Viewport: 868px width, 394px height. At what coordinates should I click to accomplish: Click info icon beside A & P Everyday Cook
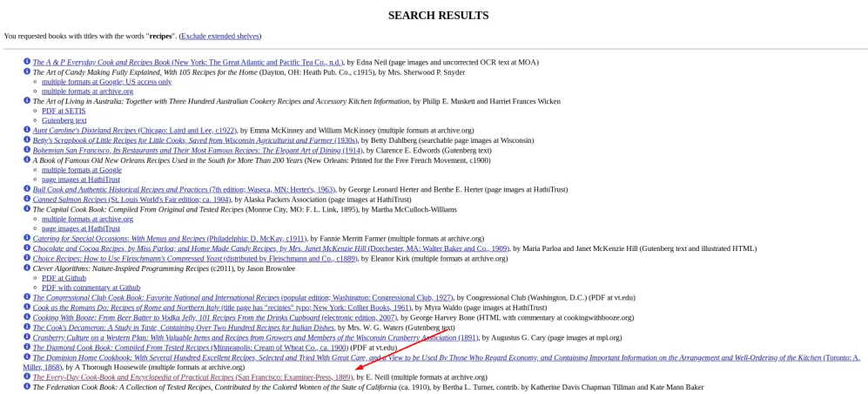(x=27, y=62)
